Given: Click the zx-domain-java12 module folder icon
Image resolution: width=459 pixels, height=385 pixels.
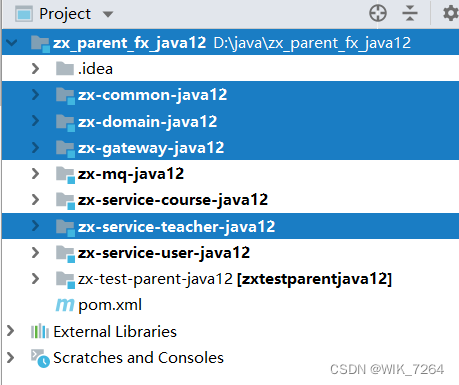Looking at the screenshot, I should click(65, 122).
